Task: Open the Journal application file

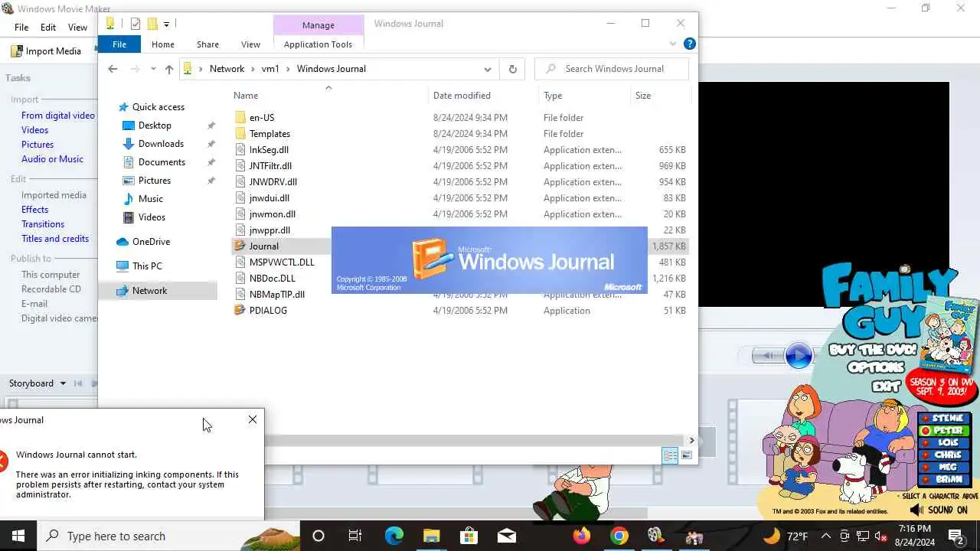Action: [x=263, y=246]
